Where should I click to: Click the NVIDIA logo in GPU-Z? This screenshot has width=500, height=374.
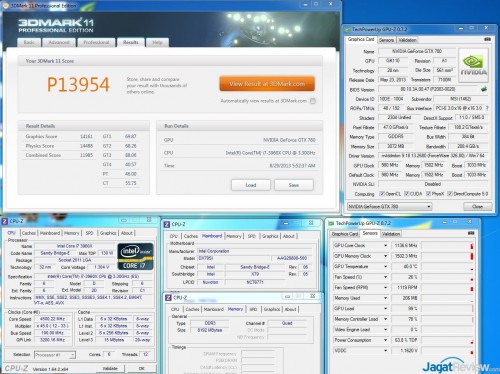pyautogui.click(x=473, y=65)
